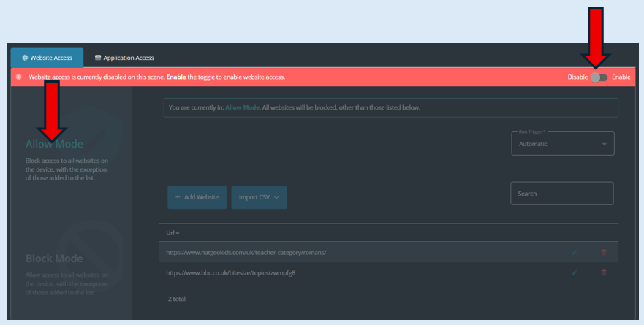
Task: Click the icon on Application Access tab
Action: tap(98, 58)
